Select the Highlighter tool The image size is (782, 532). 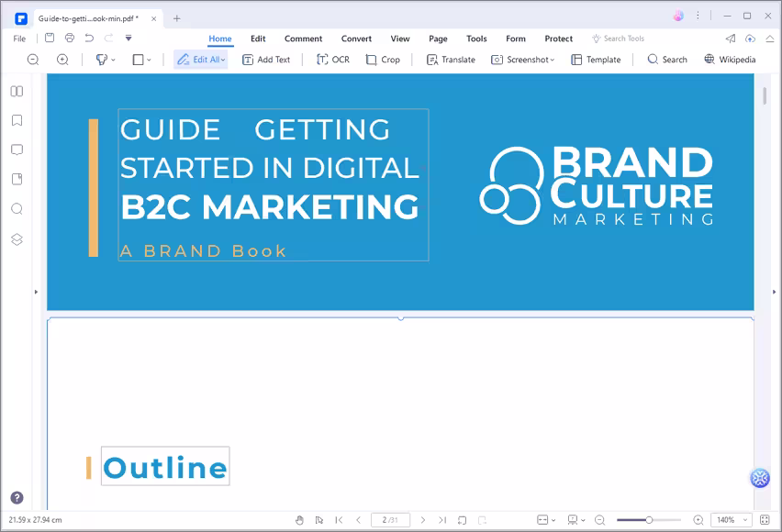101,60
